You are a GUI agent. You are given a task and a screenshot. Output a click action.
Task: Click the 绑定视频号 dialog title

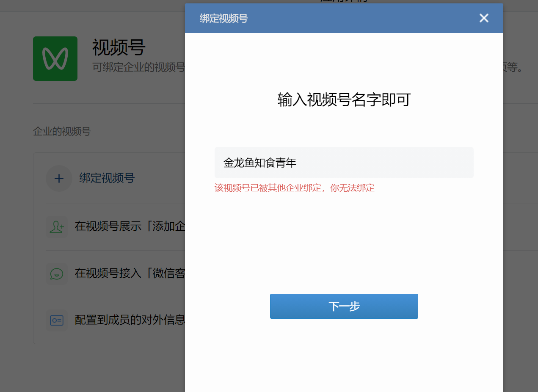(223, 18)
